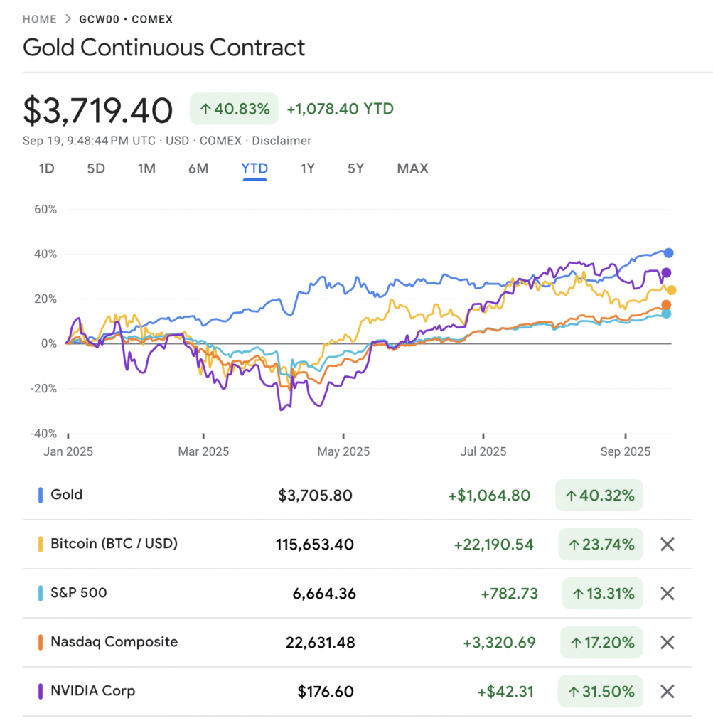Click the blue Gold legend color swatch
The image size is (713, 728).
pos(41,495)
